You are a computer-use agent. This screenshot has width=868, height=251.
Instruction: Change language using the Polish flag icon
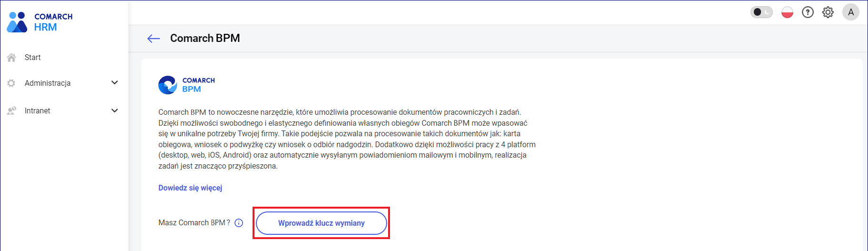coord(787,12)
